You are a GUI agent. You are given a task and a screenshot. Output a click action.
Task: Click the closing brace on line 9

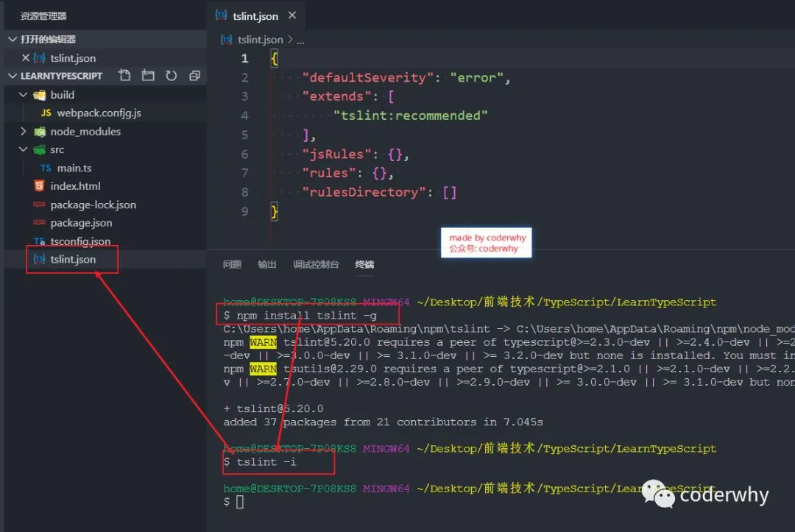click(275, 211)
